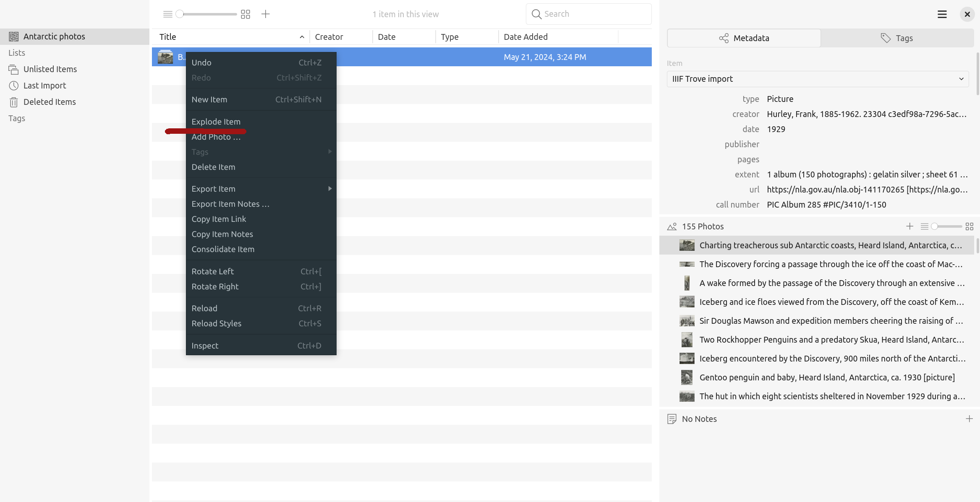Click the No Notes section icon
This screenshot has height=502, width=980.
pos(672,419)
